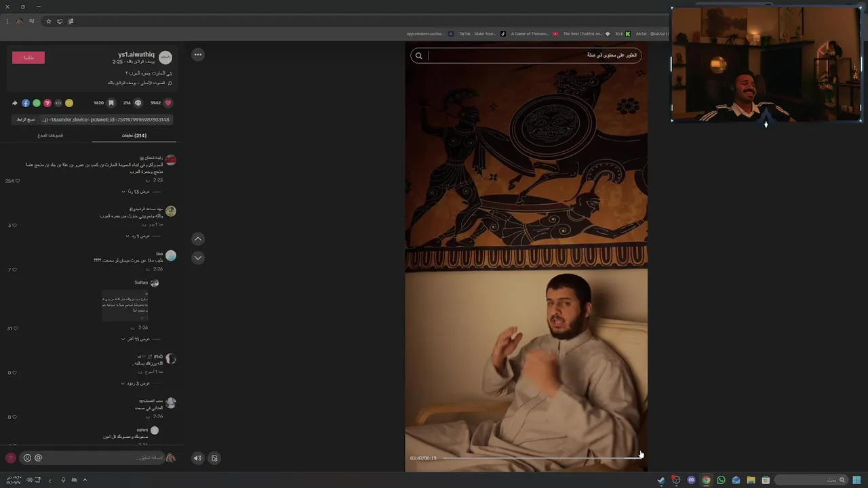Like the comment with 7 likes
This screenshot has height=488, width=868.
pos(15,270)
